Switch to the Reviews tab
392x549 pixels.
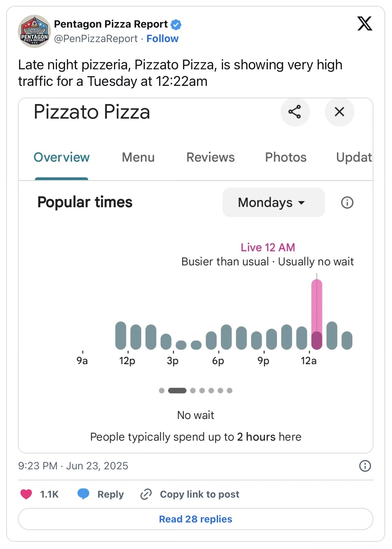pos(210,157)
